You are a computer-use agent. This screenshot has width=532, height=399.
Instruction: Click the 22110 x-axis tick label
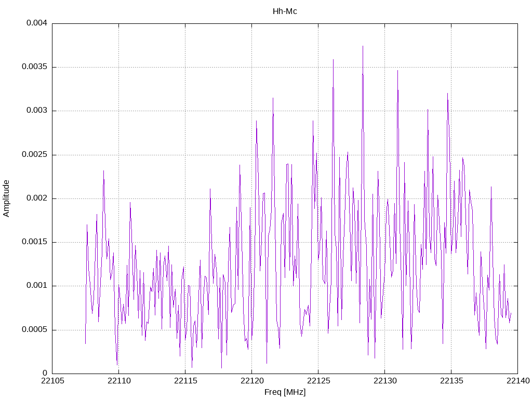(x=119, y=381)
